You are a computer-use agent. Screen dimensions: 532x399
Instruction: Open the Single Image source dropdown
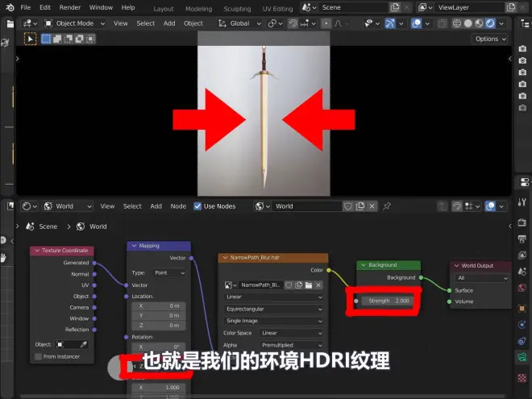click(273, 321)
